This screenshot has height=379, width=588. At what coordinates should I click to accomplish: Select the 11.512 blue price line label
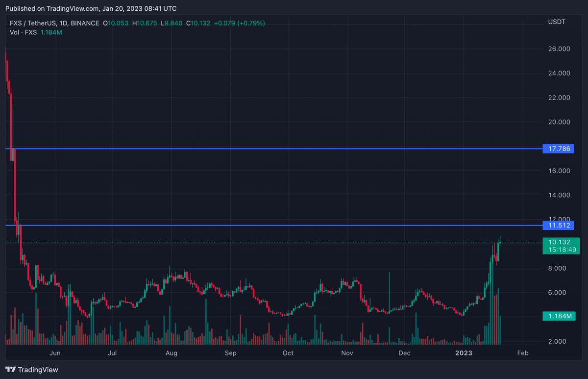click(x=558, y=226)
